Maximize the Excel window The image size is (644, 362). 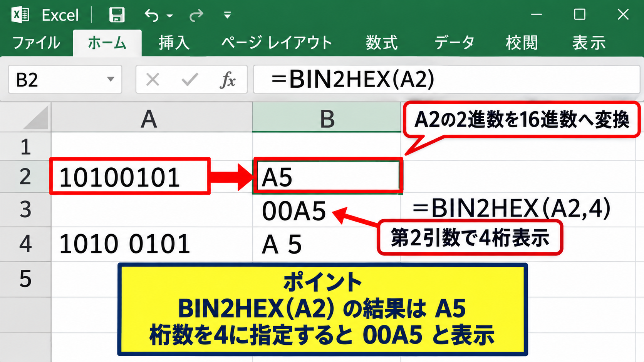(x=579, y=15)
